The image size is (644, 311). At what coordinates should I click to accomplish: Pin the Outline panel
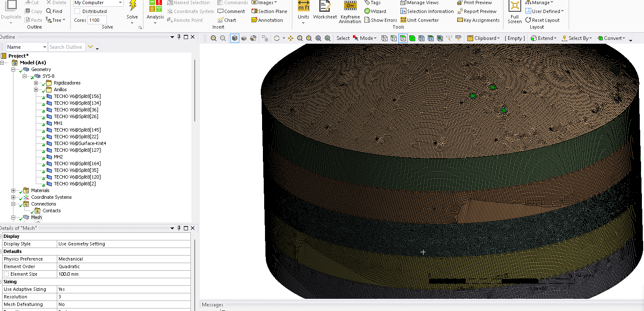(179, 37)
